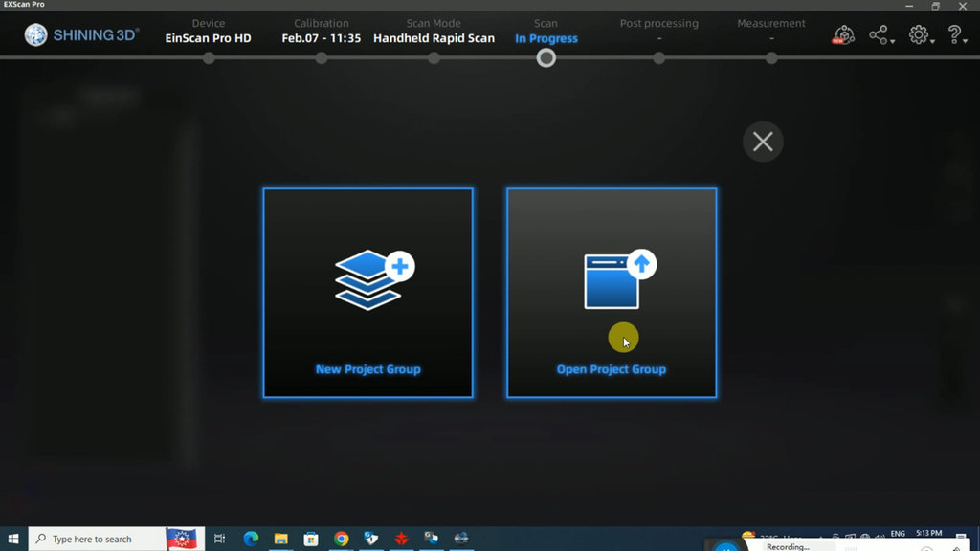Close the project group dialog

(x=763, y=142)
